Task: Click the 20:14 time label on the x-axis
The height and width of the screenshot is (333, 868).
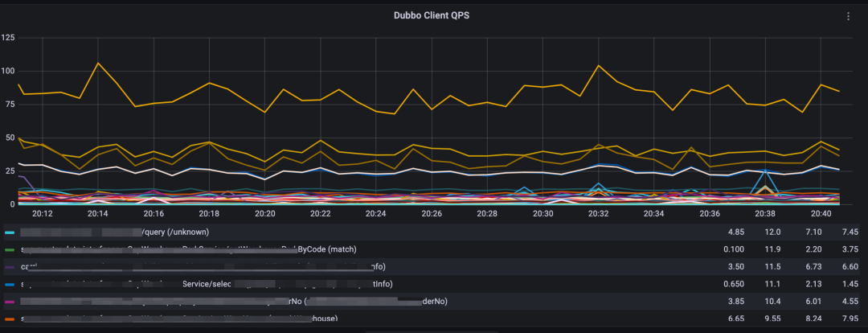Action: pyautogui.click(x=97, y=213)
